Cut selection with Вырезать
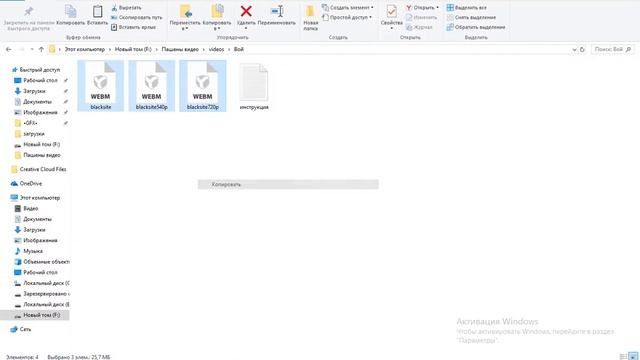Screen dimensions: 640x360 pyautogui.click(x=126, y=8)
